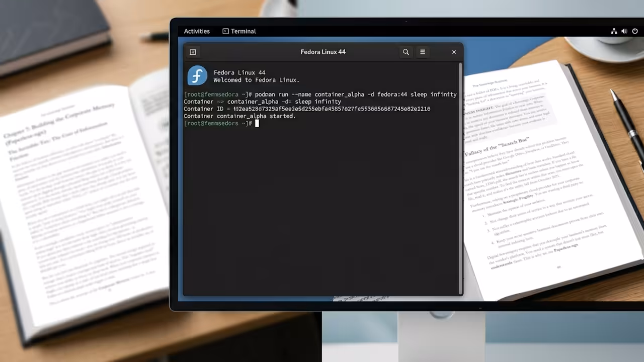Open the Activities overview
Screen dimensions: 644x362
pyautogui.click(x=197, y=31)
